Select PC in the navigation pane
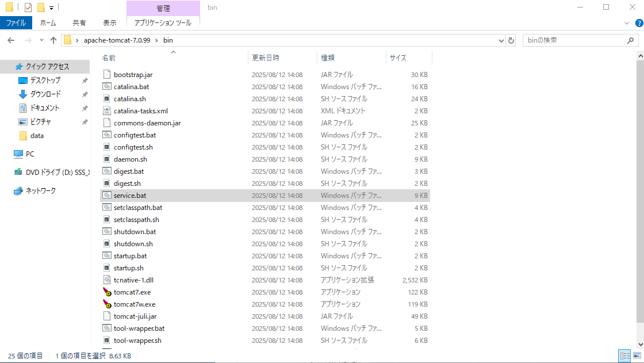 coord(30,154)
